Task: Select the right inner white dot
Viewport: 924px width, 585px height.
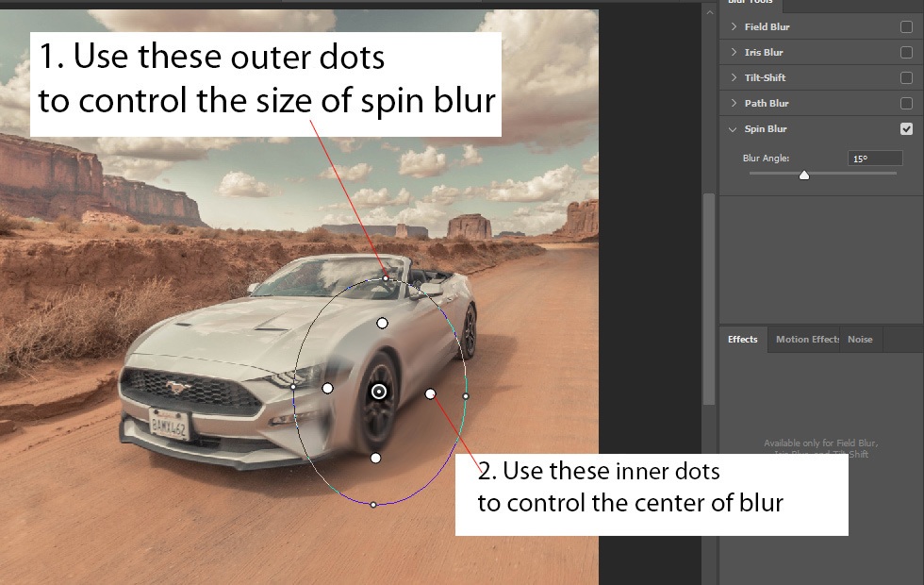Action: (430, 393)
